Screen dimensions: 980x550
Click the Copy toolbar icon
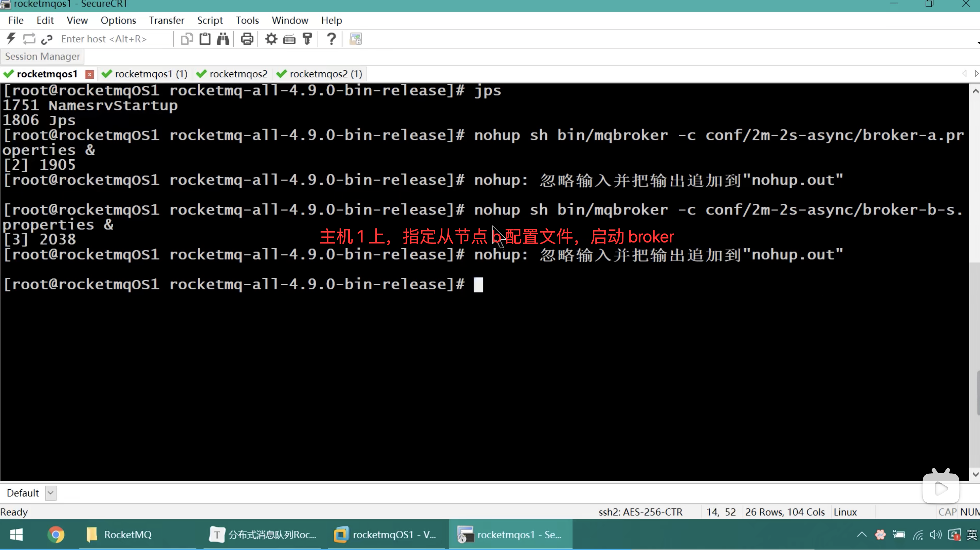coord(187,39)
